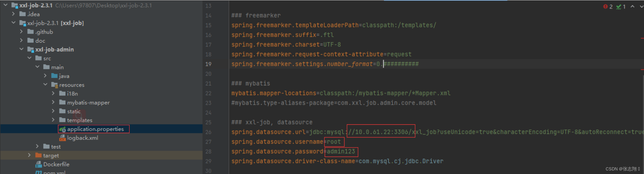Collapse the src folder
This screenshot has height=174, width=644.
(29, 58)
